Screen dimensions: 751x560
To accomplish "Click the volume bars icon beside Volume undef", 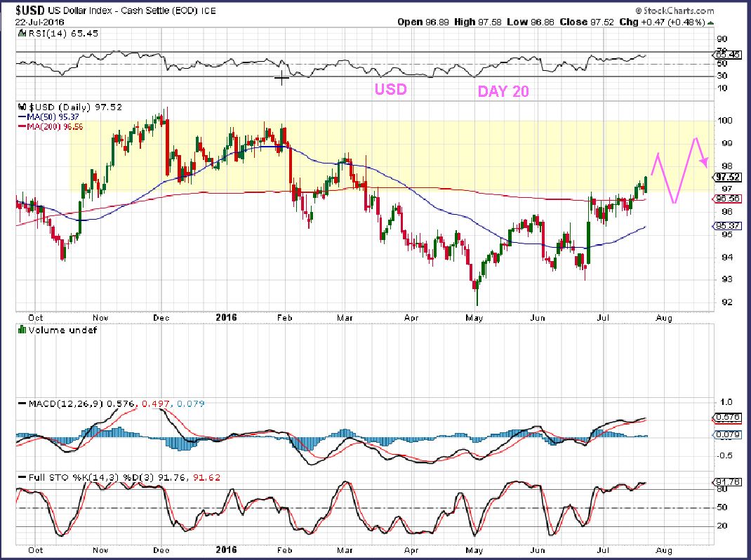I will click(x=22, y=330).
